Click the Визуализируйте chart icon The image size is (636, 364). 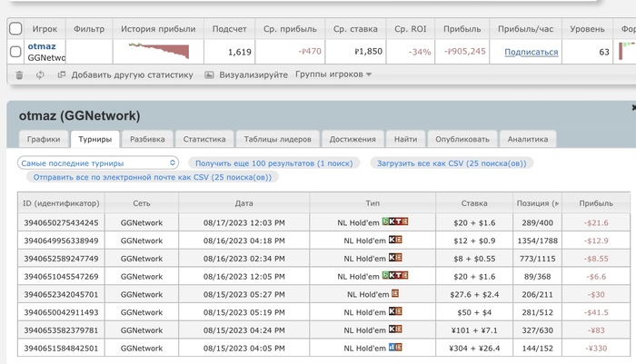(x=209, y=75)
